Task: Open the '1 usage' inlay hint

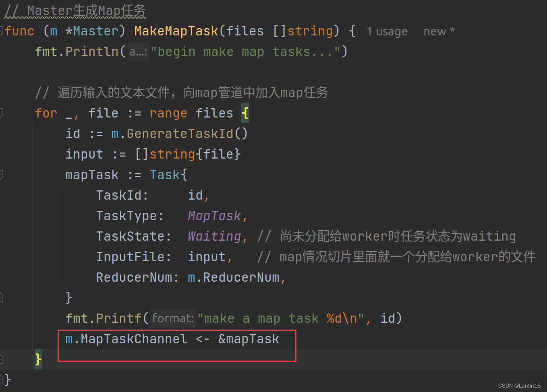Action: click(x=387, y=31)
